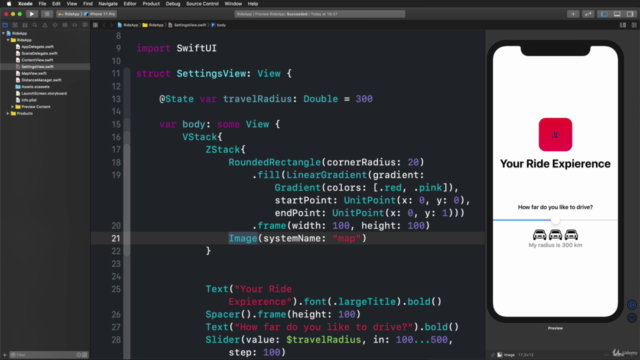Click the code review arrows button

click(588, 14)
